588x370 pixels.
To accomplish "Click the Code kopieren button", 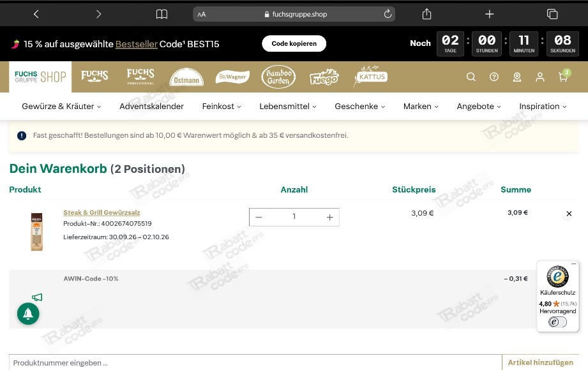I will click(x=294, y=43).
